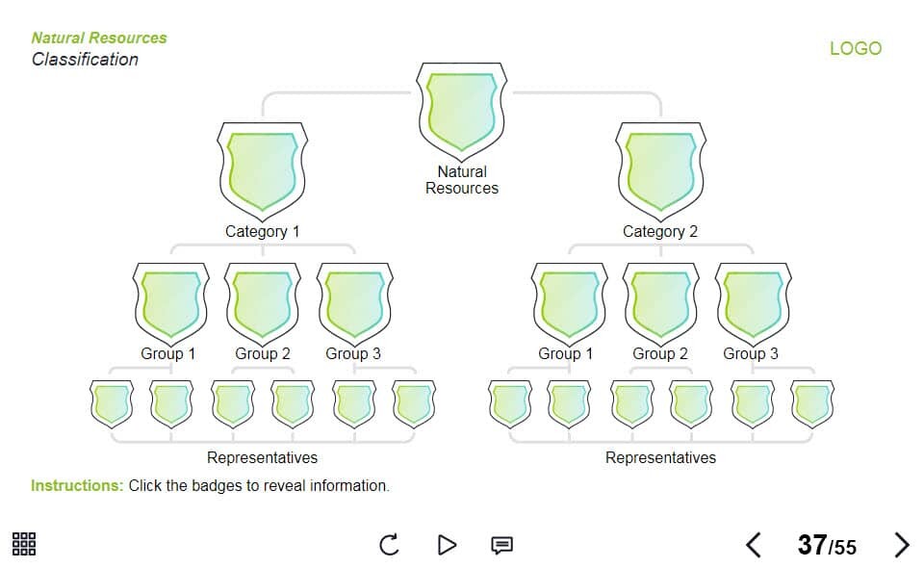Go to the previous slide
Image resolution: width=924 pixels, height=568 pixels.
pos(754,545)
